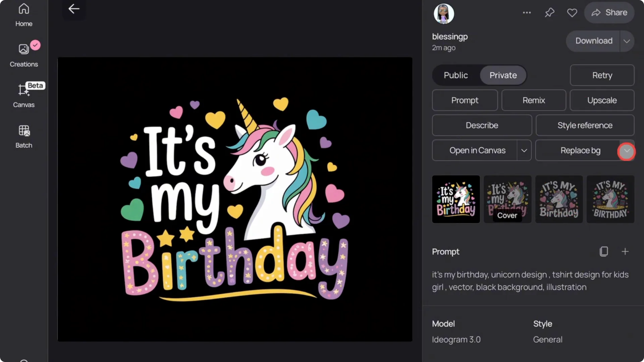Pin this image with the pin icon
This screenshot has height=362, width=644.
click(549, 13)
